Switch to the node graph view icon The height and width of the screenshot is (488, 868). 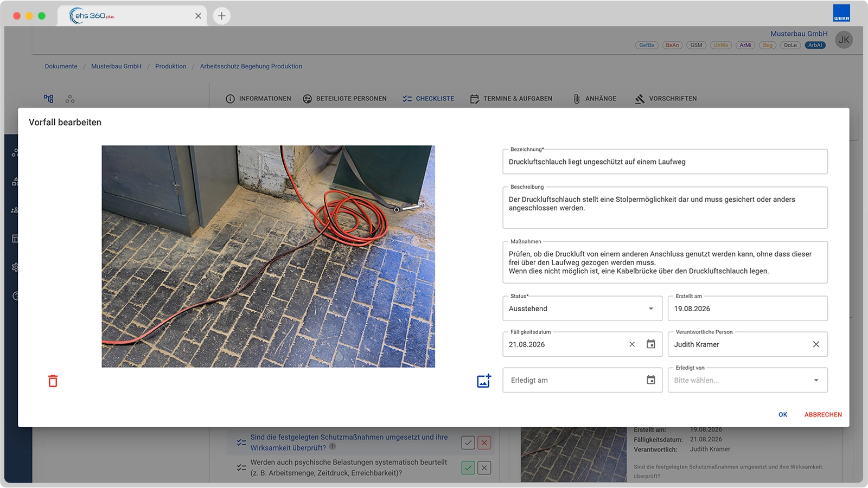coord(70,99)
